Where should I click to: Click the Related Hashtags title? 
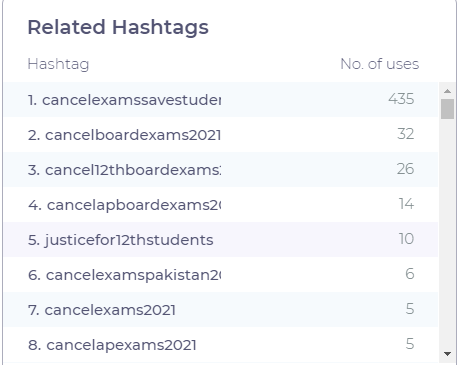(118, 27)
